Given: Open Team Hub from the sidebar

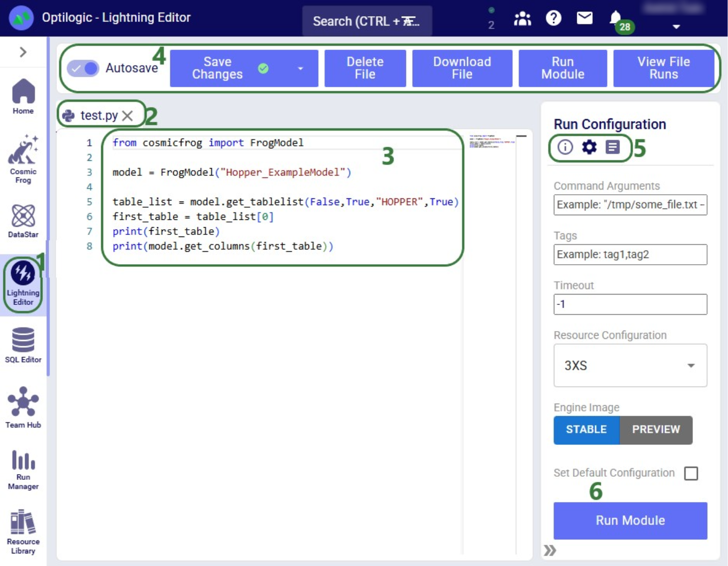Looking at the screenshot, I should click(23, 408).
